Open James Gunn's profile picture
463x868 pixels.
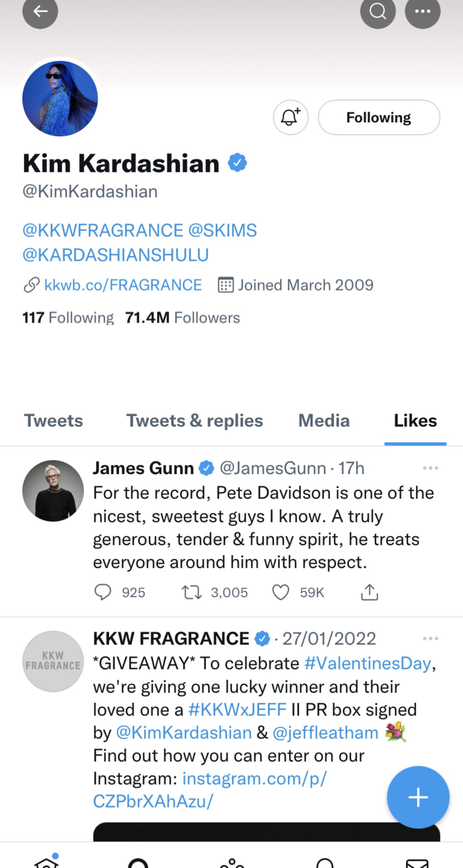[x=53, y=491]
